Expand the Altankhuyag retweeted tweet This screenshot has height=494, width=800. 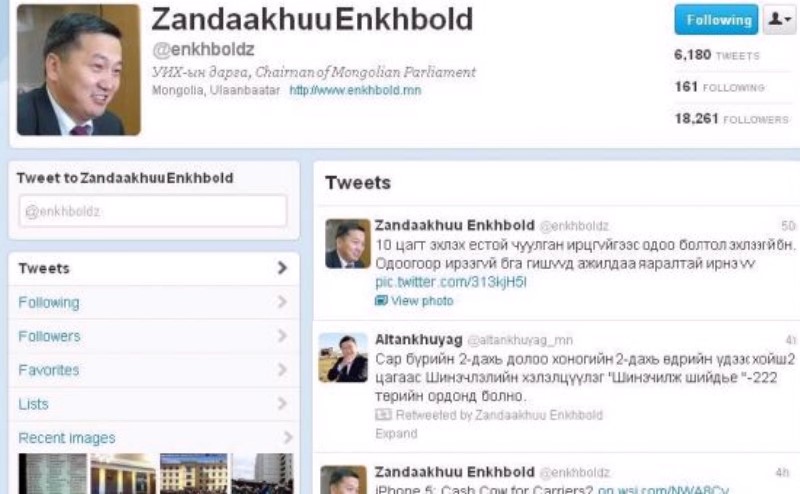(396, 433)
